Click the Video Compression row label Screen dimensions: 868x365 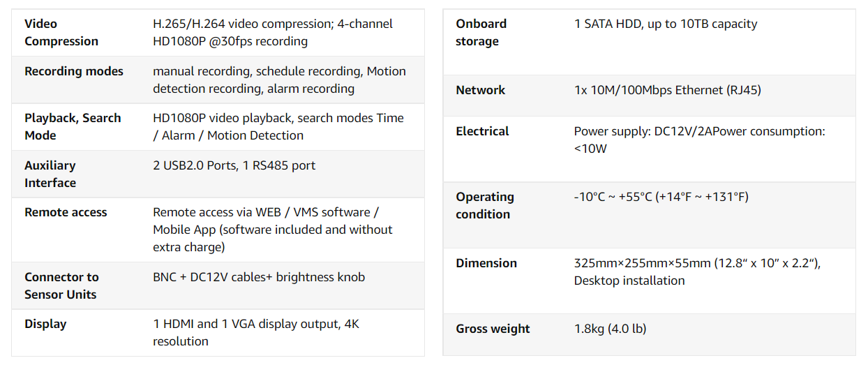61,32
